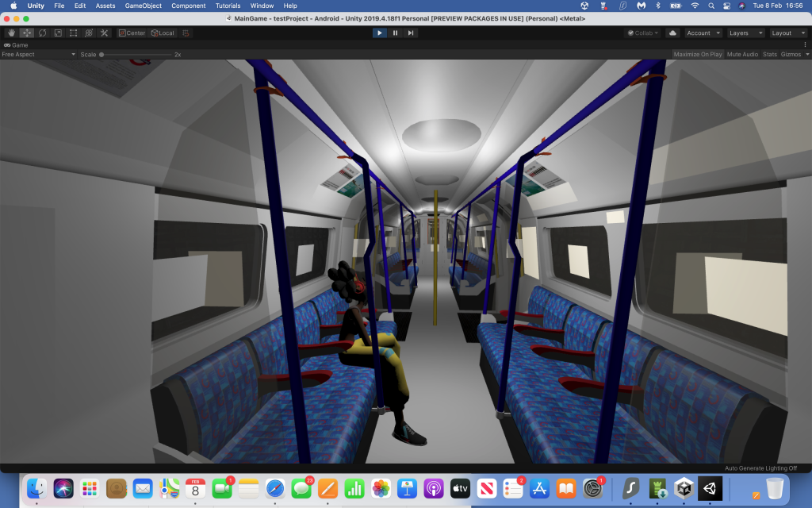Open the Edit menu
The width and height of the screenshot is (812, 508).
tap(80, 6)
